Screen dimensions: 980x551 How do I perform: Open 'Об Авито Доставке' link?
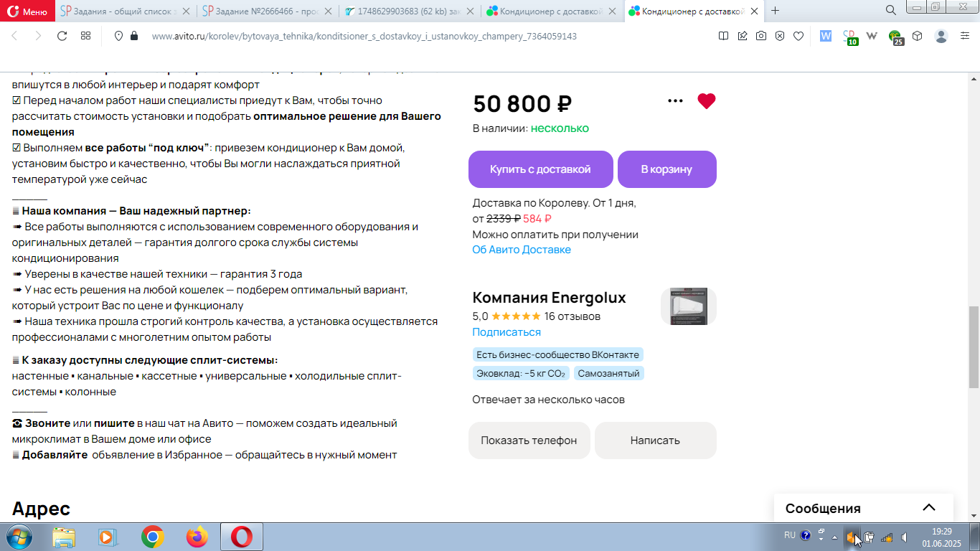[x=522, y=250]
